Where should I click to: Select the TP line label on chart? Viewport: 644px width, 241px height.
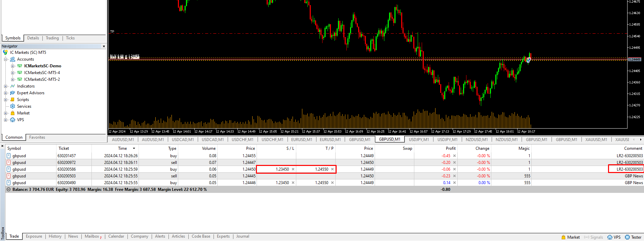click(112, 32)
